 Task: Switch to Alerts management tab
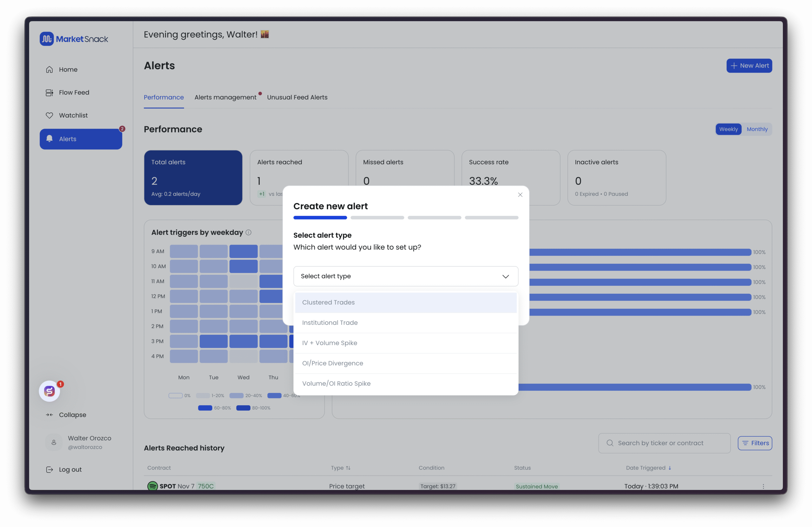[x=225, y=98]
